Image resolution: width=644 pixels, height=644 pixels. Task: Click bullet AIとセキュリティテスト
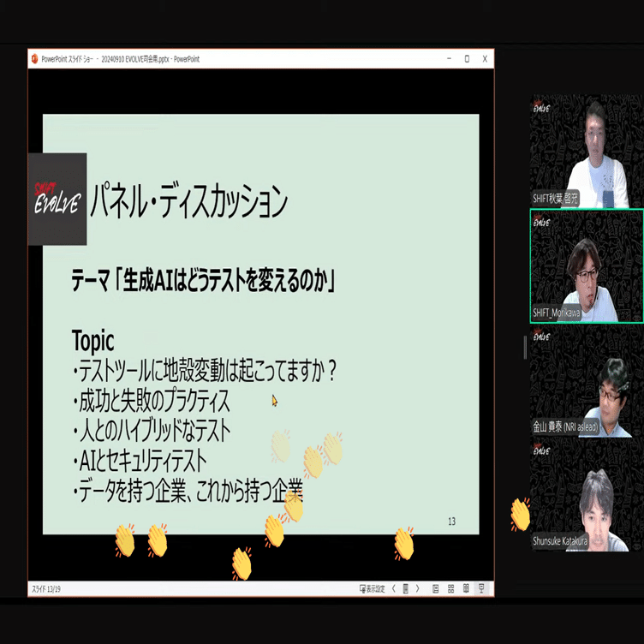point(140,461)
